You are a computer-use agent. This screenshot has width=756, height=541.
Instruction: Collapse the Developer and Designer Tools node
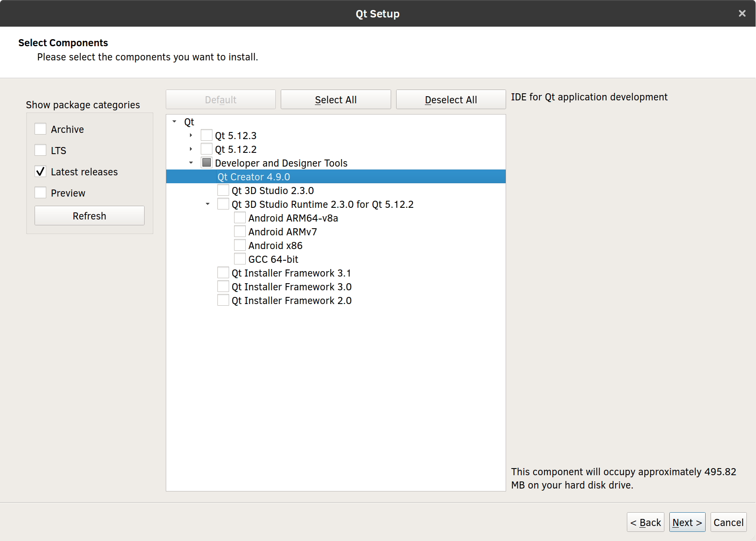[x=191, y=162]
